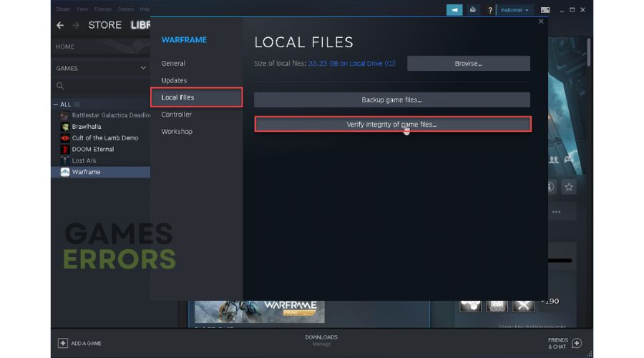The height and width of the screenshot is (358, 644).
Task: Open the three-dots more options button
Action: (557, 212)
